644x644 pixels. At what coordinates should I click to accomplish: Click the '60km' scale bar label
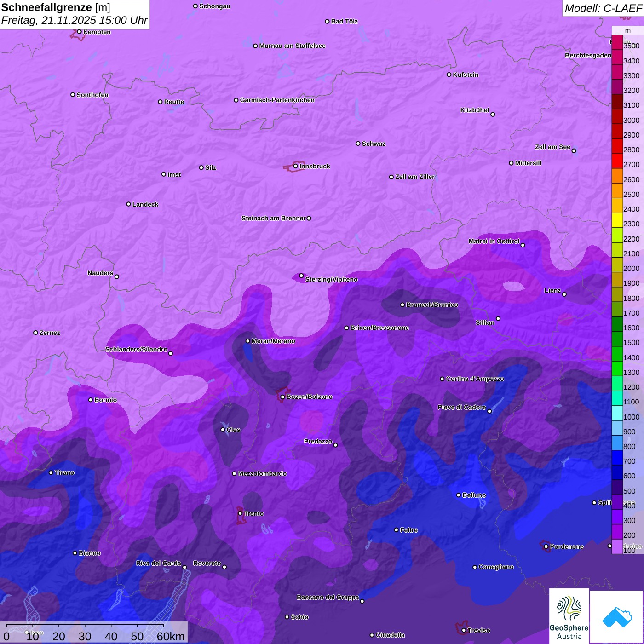(171, 636)
